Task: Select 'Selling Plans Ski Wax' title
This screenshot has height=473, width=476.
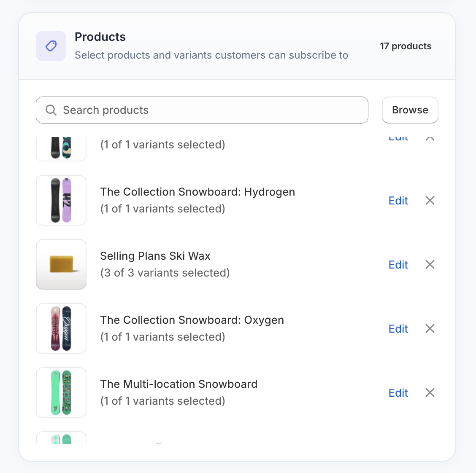Action: (x=155, y=256)
